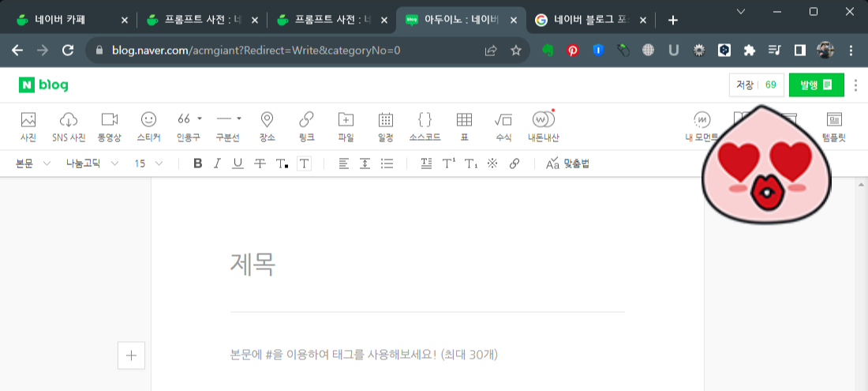Reload the current page
The height and width of the screenshot is (391, 868).
pos(68,51)
